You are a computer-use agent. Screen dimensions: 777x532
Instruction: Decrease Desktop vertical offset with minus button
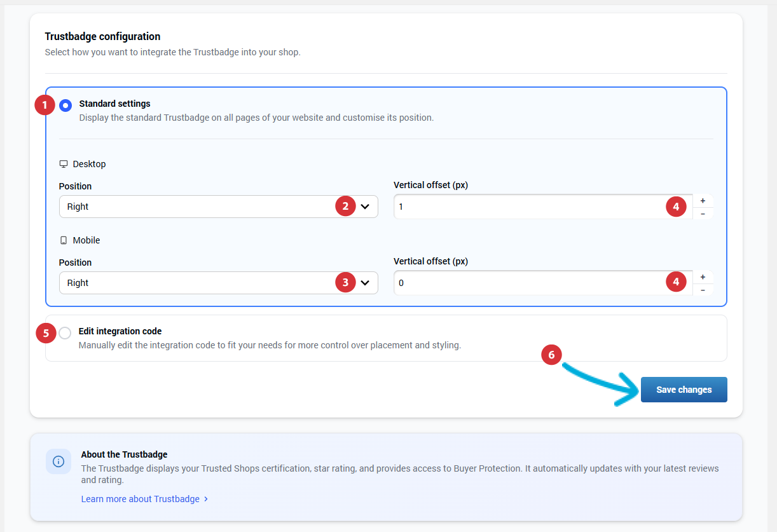click(703, 214)
